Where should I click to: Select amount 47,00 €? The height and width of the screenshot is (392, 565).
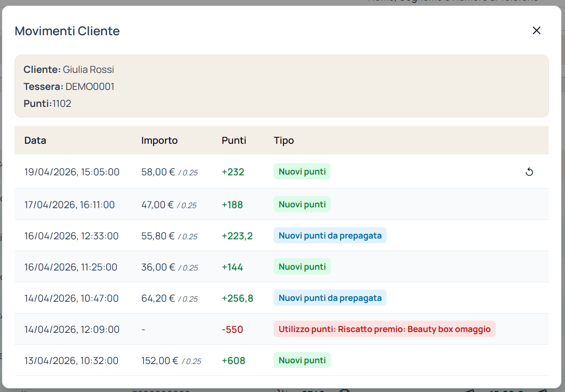pos(157,205)
